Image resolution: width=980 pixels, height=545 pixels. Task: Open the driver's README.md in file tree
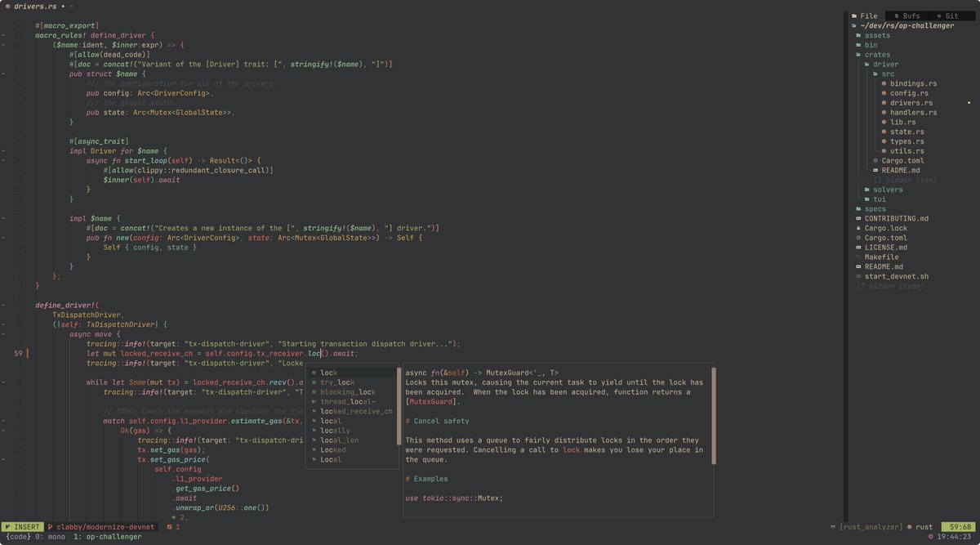(x=895, y=171)
